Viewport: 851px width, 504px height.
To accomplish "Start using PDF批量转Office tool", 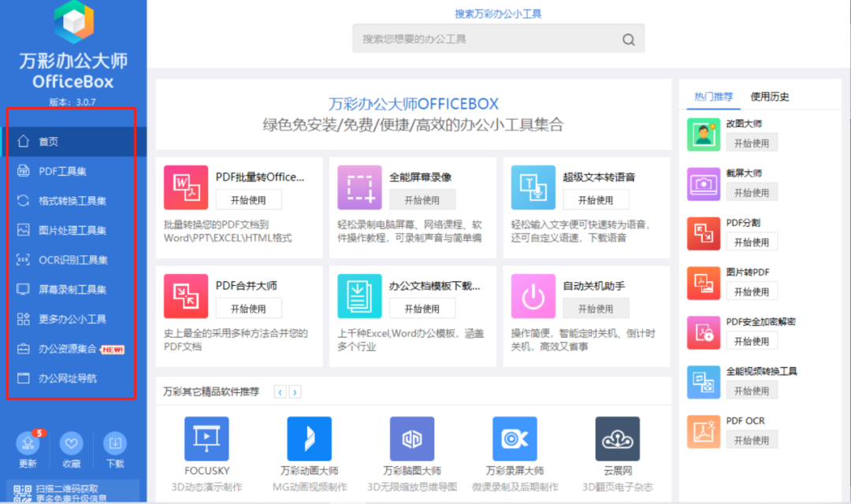I will coord(248,200).
